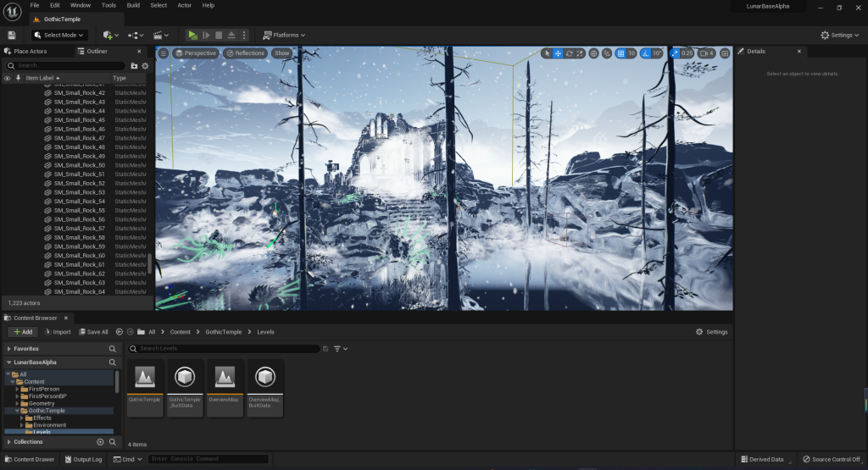Open the Blueprints toolbar dropdown
868x470 pixels.
pyautogui.click(x=136, y=35)
